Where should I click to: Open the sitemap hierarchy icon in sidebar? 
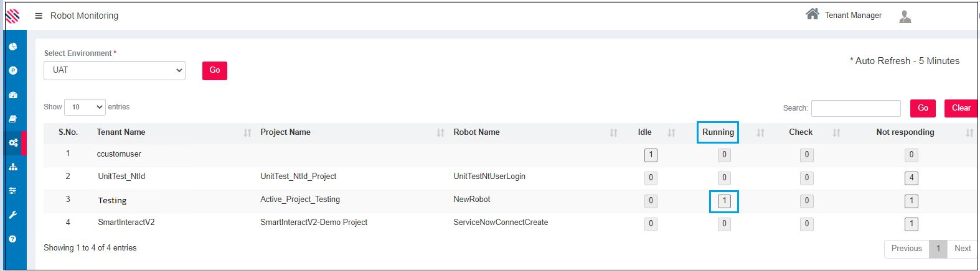(x=13, y=167)
